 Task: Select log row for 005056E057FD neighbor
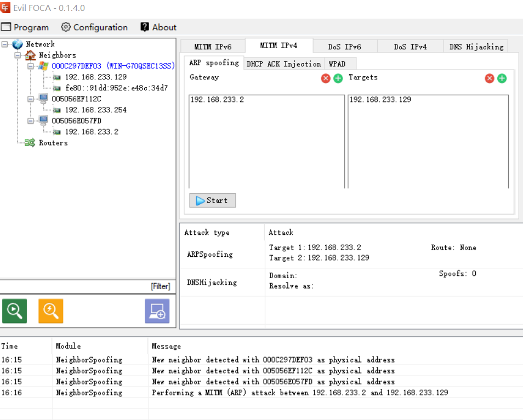pyautogui.click(x=261, y=382)
